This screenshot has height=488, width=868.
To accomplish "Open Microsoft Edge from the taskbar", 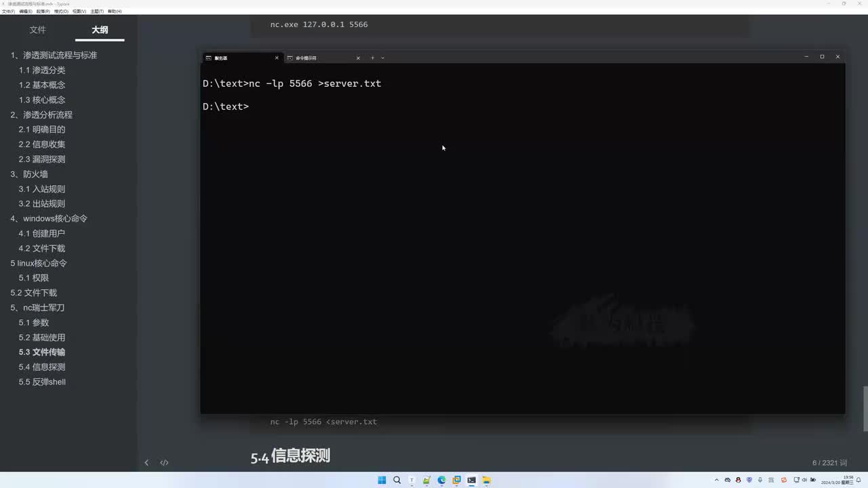I will [441, 480].
